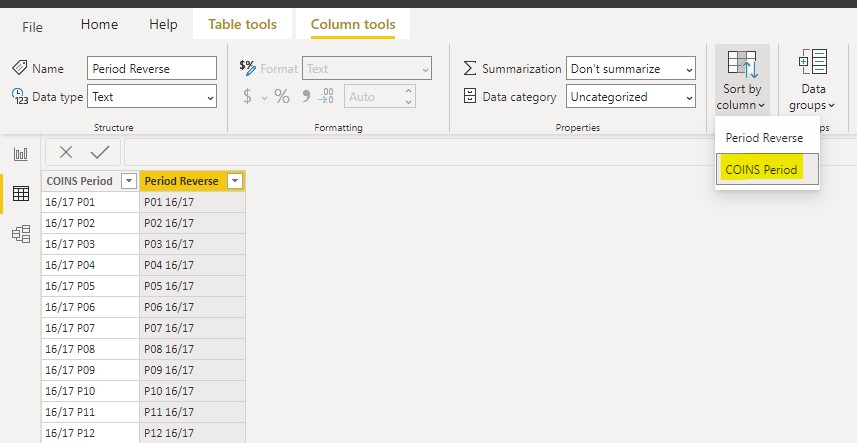857x443 pixels.
Task: Choose Period Reverse in sort menu
Action: [x=767, y=138]
